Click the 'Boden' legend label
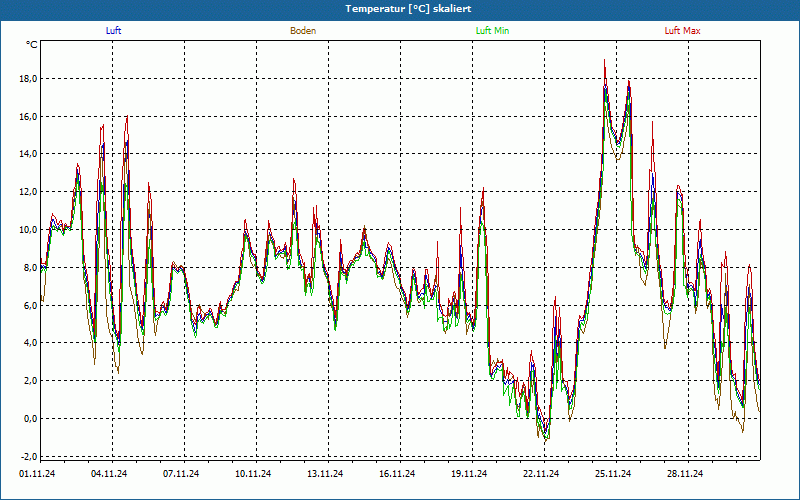Screen dimensions: 800x500 tap(303, 31)
